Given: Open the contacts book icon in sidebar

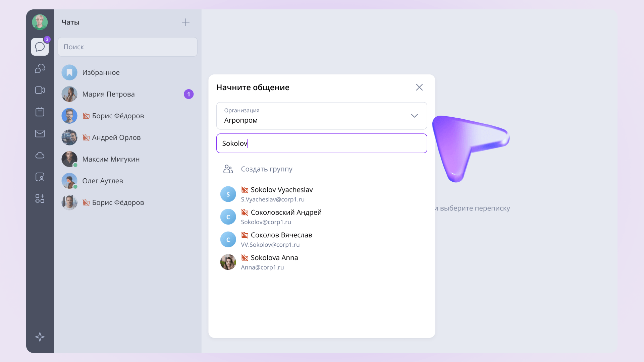Looking at the screenshot, I should pos(40,177).
